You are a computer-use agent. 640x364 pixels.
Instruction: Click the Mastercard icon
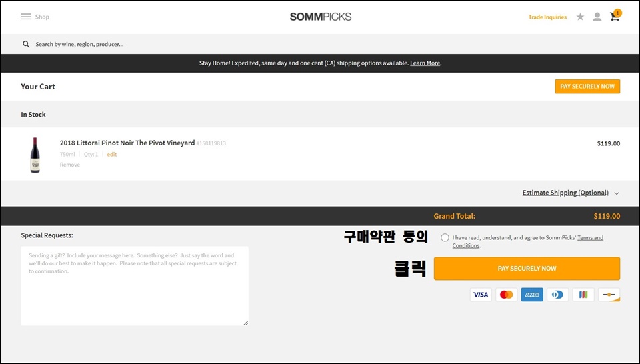coord(507,295)
